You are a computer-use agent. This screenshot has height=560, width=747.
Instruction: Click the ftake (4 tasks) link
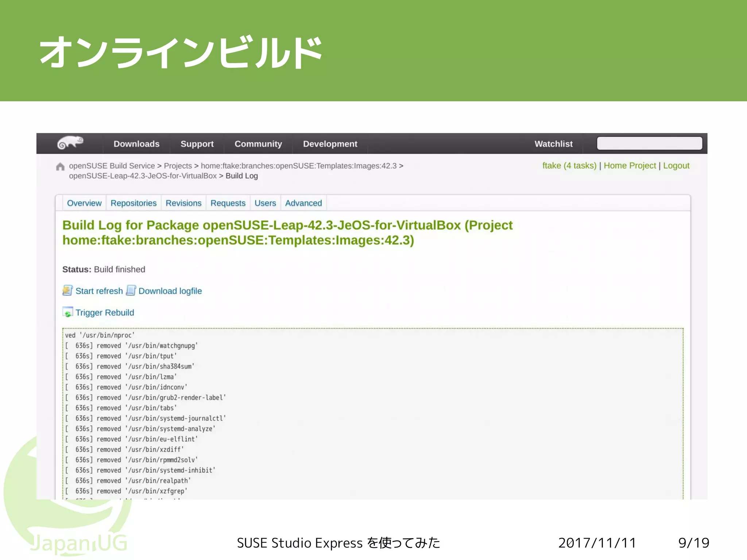[x=569, y=166]
